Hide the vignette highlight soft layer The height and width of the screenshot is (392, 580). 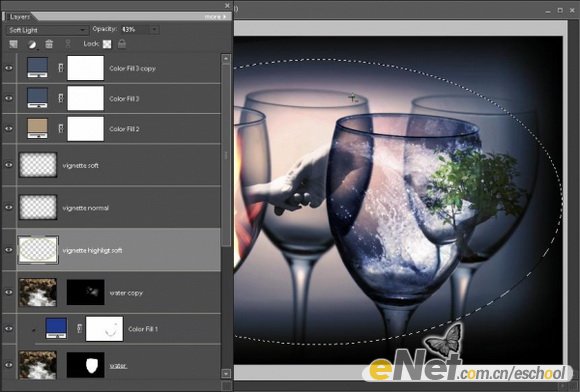(x=9, y=250)
